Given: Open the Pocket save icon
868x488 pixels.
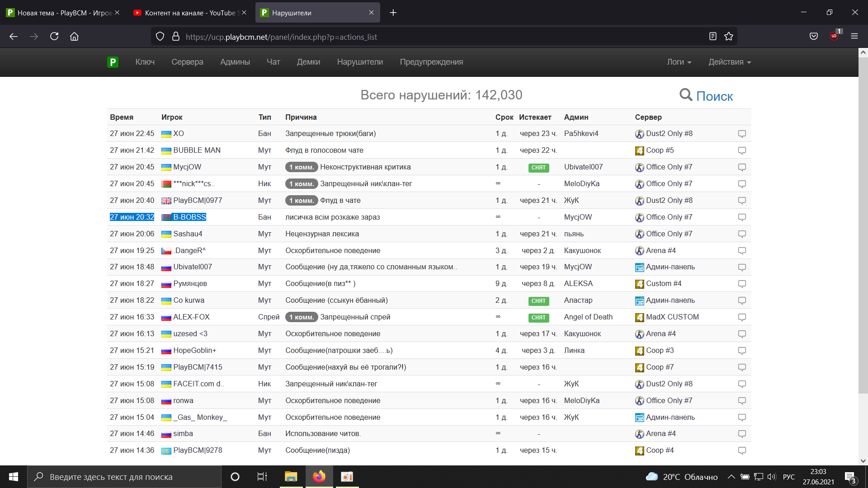Looking at the screenshot, I should coord(814,37).
